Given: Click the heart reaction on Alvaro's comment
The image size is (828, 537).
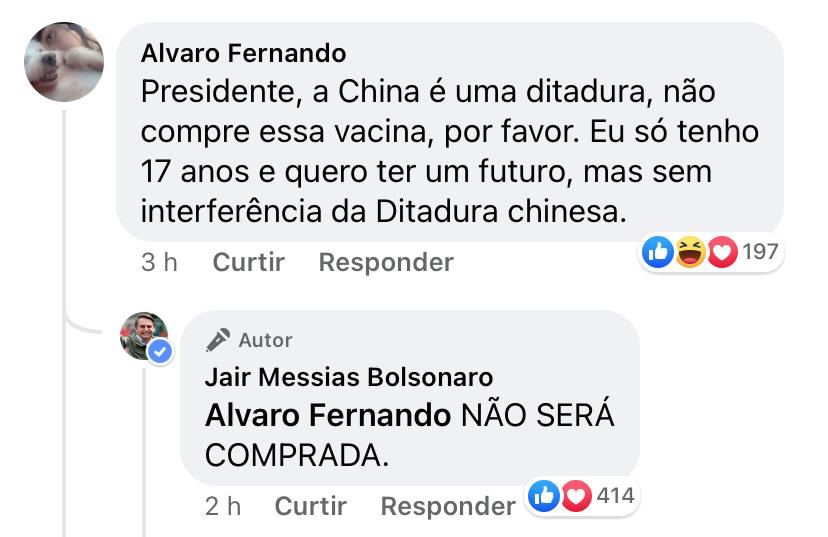Looking at the screenshot, I should (x=722, y=253).
